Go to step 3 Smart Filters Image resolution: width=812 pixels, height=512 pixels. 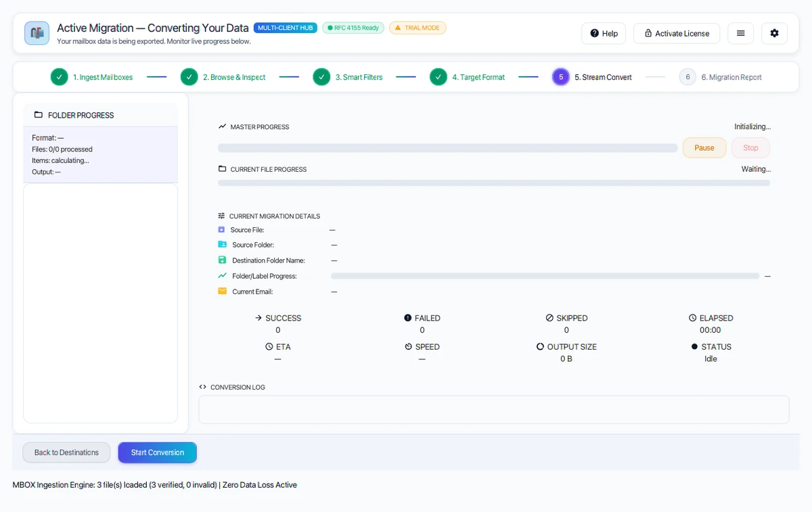(x=347, y=77)
